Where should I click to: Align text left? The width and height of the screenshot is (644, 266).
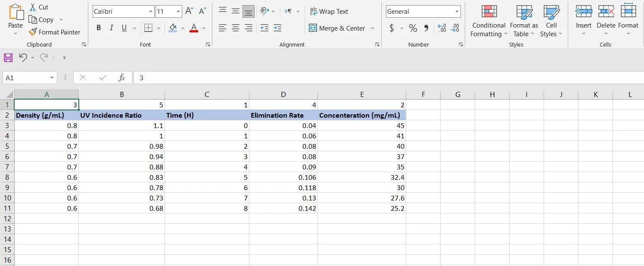[222, 28]
